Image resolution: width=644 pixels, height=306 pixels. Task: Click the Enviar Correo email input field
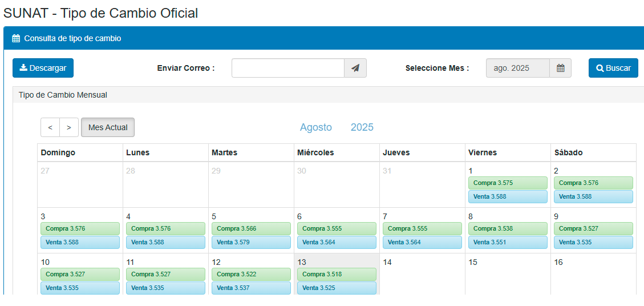click(288, 68)
